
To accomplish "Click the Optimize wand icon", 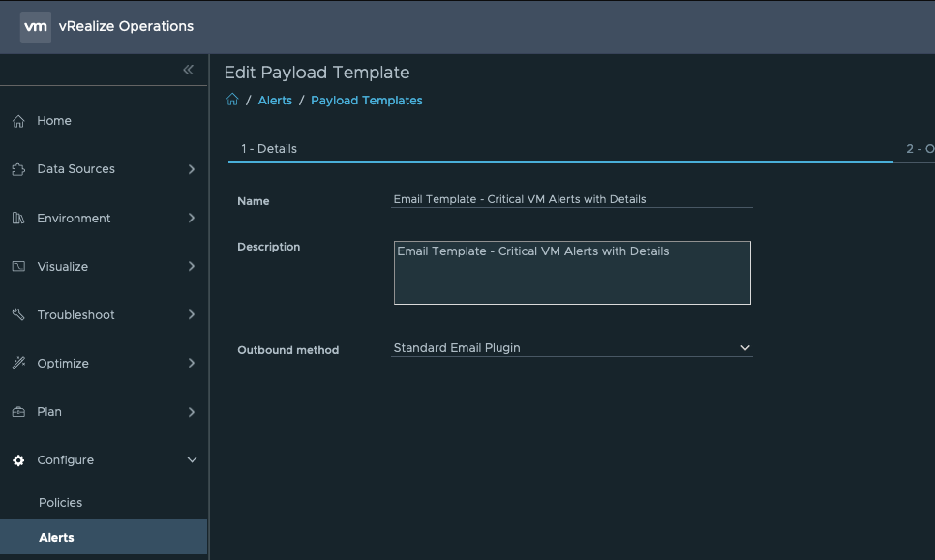I will (x=18, y=364).
